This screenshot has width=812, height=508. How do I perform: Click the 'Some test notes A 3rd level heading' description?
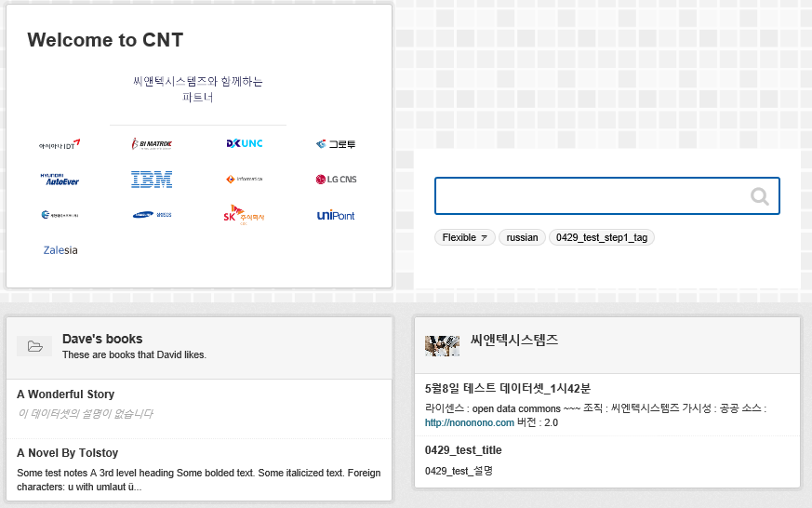(x=199, y=479)
